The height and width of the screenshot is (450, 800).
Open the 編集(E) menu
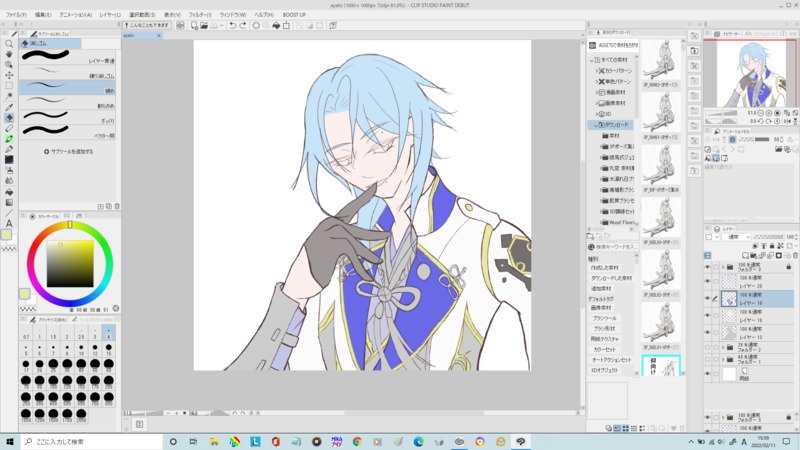point(43,15)
